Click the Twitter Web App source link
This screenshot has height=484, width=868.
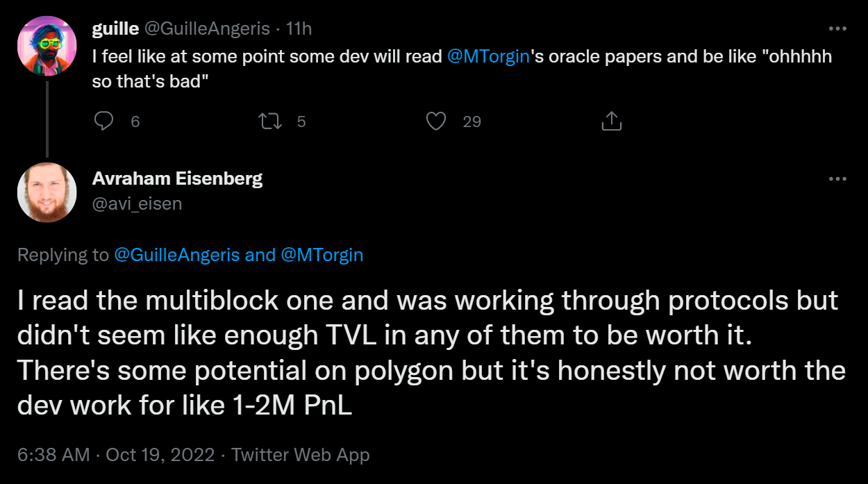pos(300,455)
